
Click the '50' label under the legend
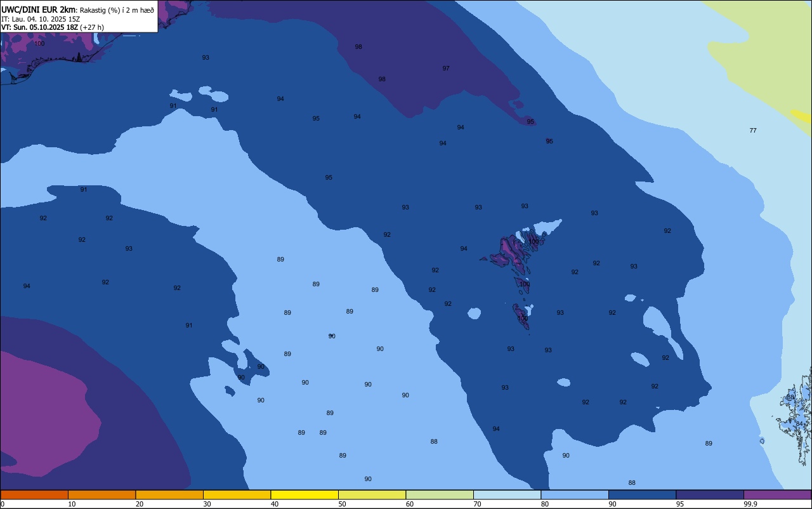coord(342,504)
